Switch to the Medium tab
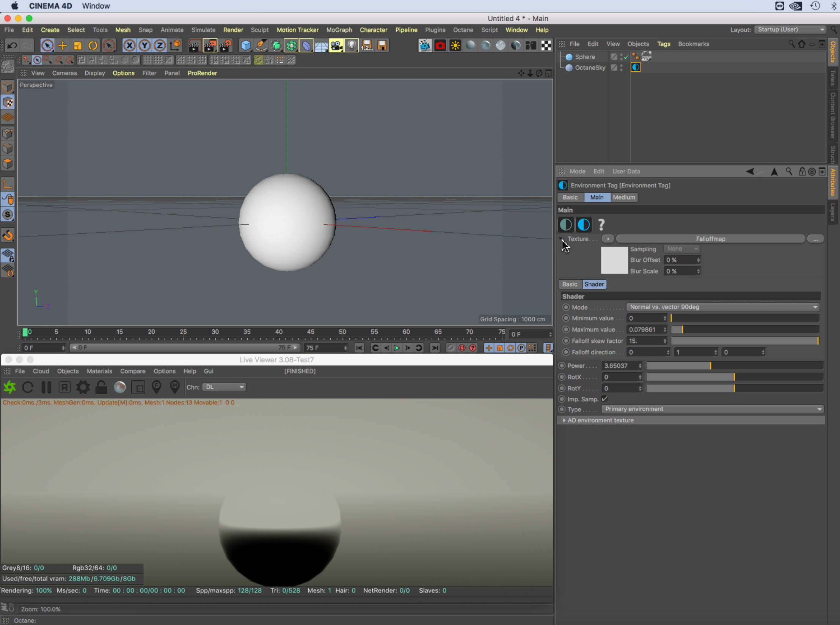 tap(624, 197)
